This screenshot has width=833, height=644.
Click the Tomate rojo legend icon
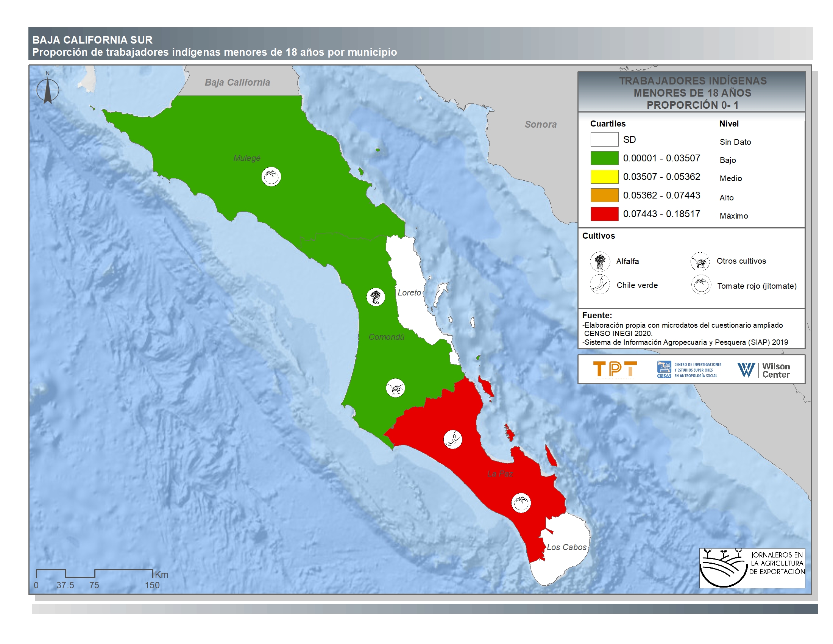701,285
